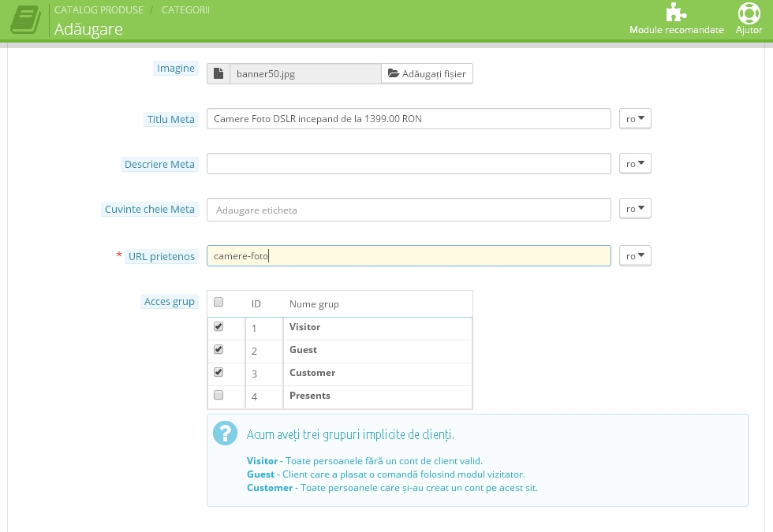Open the Ajutor lifebuoy help icon
Viewport: 773px width, 532px height.
pos(749,13)
